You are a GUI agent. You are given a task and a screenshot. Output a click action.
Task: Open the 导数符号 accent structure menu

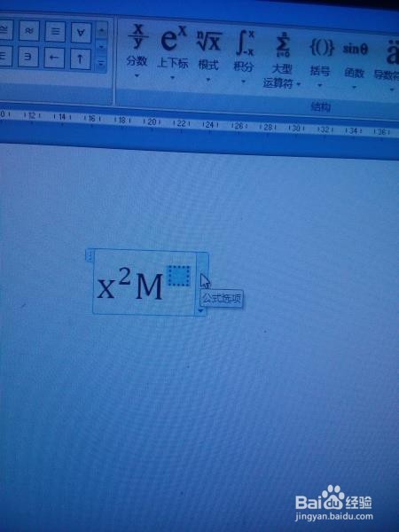(388, 66)
